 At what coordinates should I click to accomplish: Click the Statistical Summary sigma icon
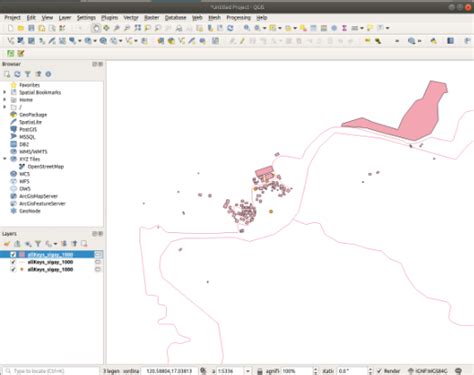[344, 28]
